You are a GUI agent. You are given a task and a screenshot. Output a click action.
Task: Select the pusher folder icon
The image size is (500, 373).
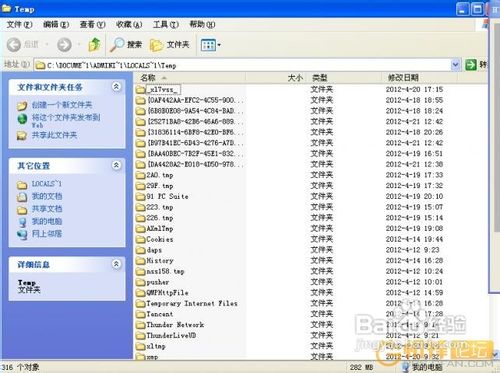tap(141, 282)
